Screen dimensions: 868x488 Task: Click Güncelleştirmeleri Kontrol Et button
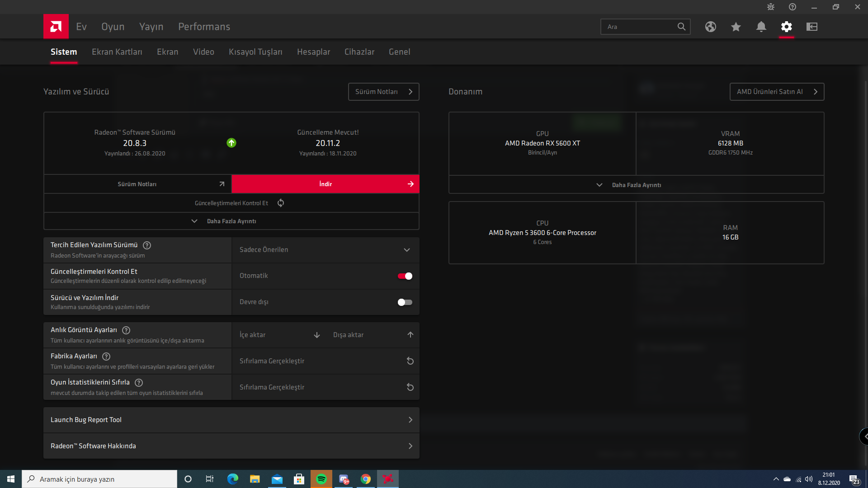click(231, 203)
